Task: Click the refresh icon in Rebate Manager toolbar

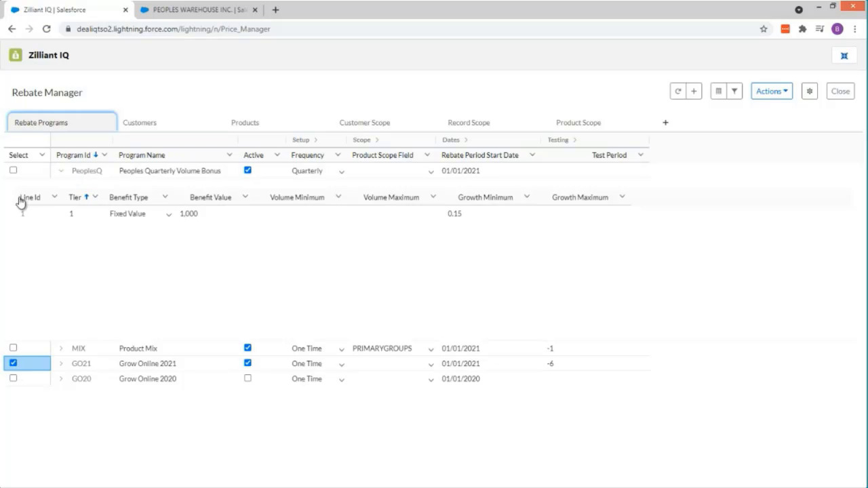Action: 677,91
